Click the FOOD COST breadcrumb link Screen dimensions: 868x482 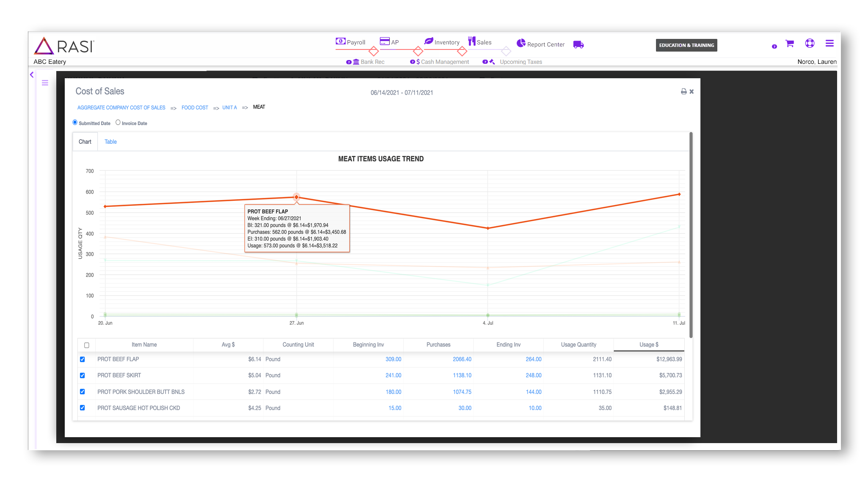pos(195,107)
